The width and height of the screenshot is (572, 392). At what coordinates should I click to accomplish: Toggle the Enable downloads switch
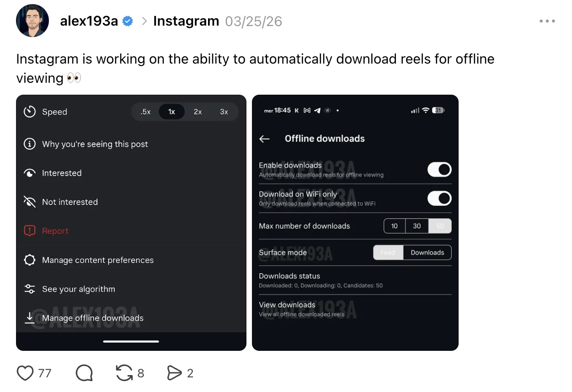click(439, 170)
